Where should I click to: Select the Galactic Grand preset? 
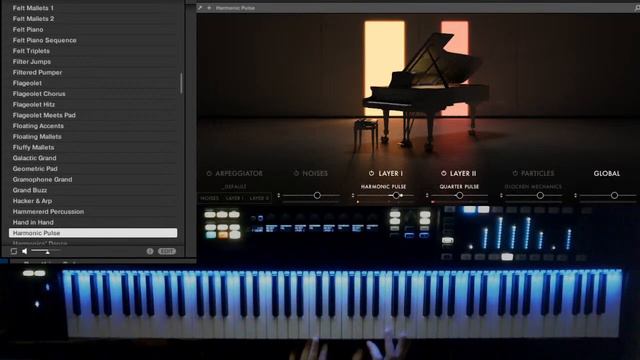click(93, 158)
